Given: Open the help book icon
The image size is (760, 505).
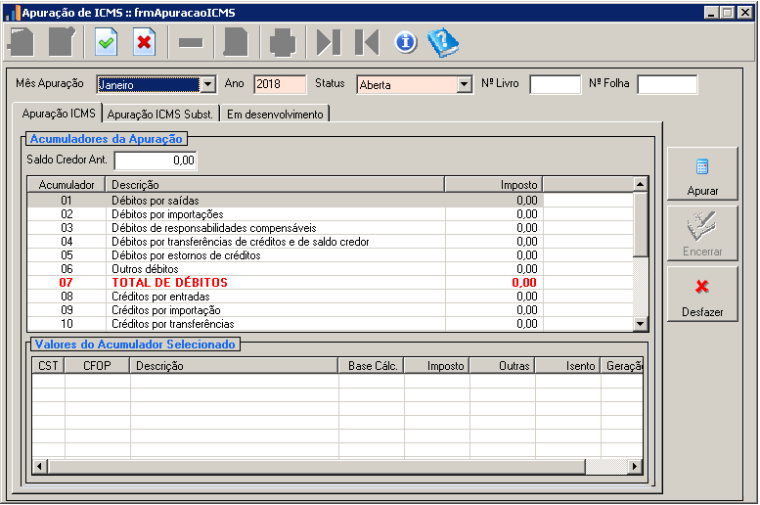Looking at the screenshot, I should click(x=443, y=43).
